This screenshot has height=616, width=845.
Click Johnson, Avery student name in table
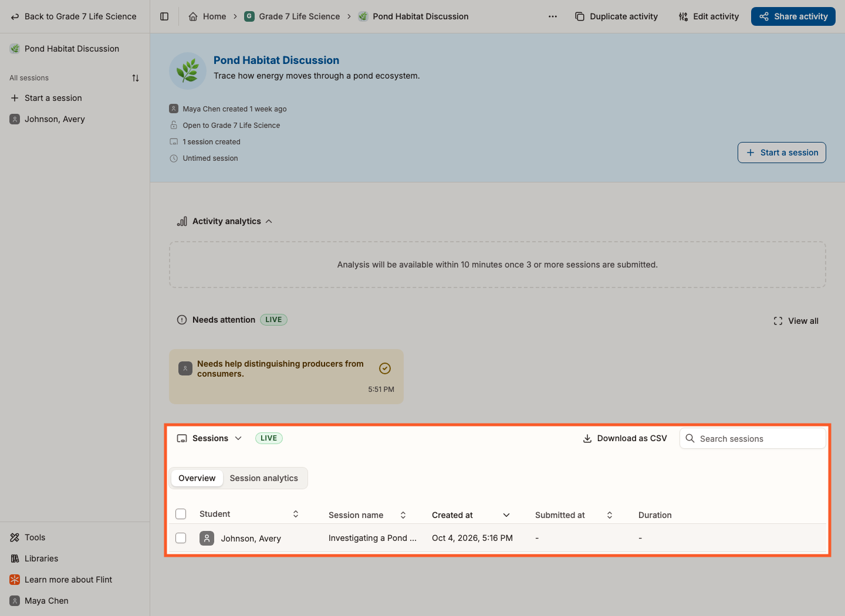tap(251, 539)
